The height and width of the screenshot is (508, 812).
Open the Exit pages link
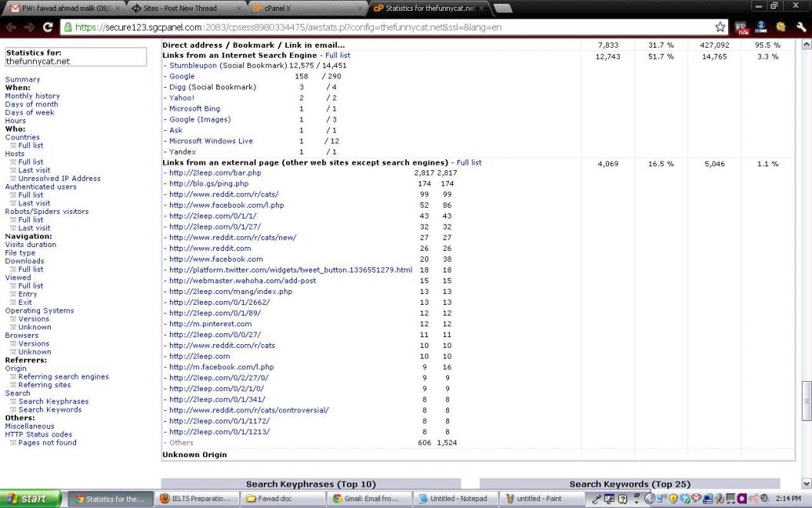[x=25, y=302]
